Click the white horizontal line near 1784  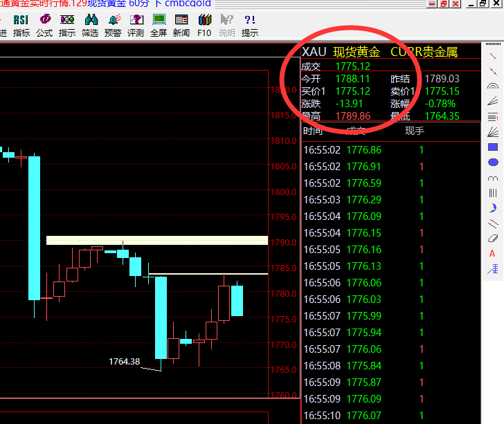(208, 274)
